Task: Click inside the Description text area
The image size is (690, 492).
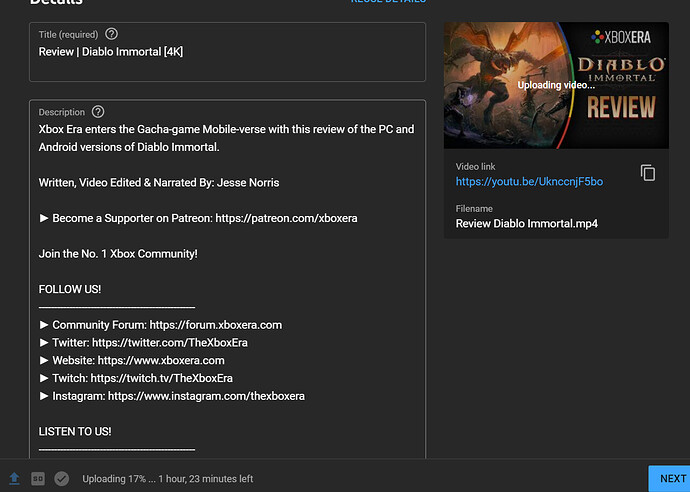Action: pyautogui.click(x=227, y=279)
